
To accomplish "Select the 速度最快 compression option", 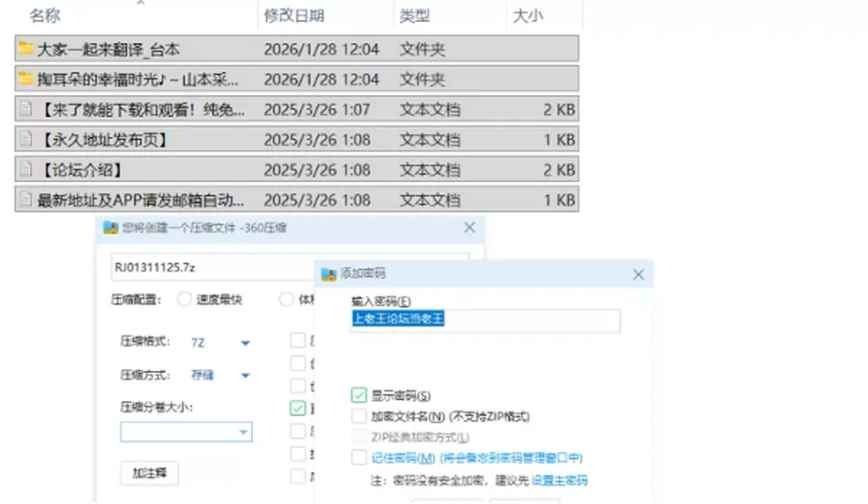I will click(184, 300).
